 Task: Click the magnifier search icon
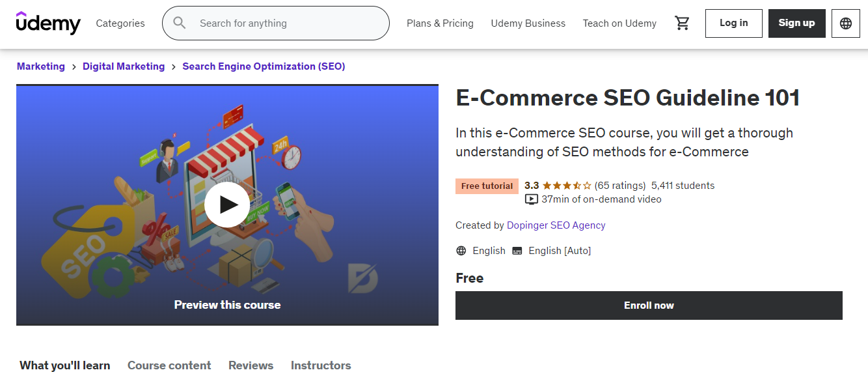click(x=180, y=23)
